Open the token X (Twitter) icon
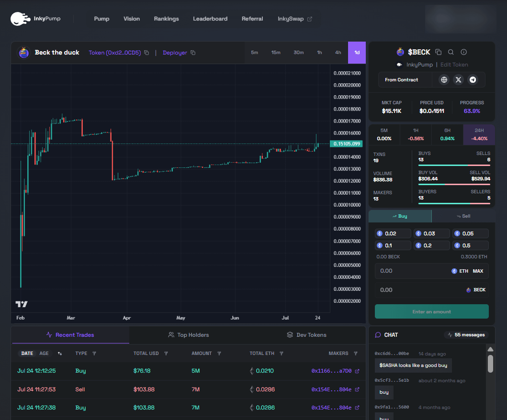507x420 pixels. click(x=459, y=80)
